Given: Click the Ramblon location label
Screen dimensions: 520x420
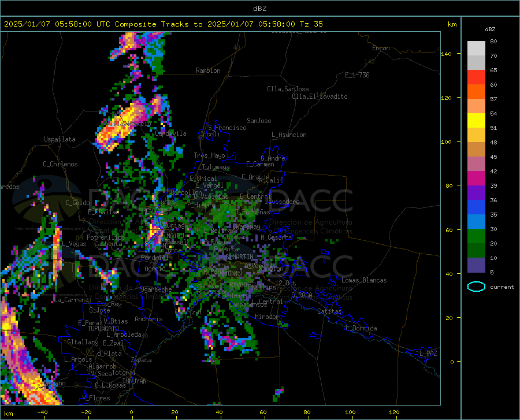Looking at the screenshot, I should point(208,70).
